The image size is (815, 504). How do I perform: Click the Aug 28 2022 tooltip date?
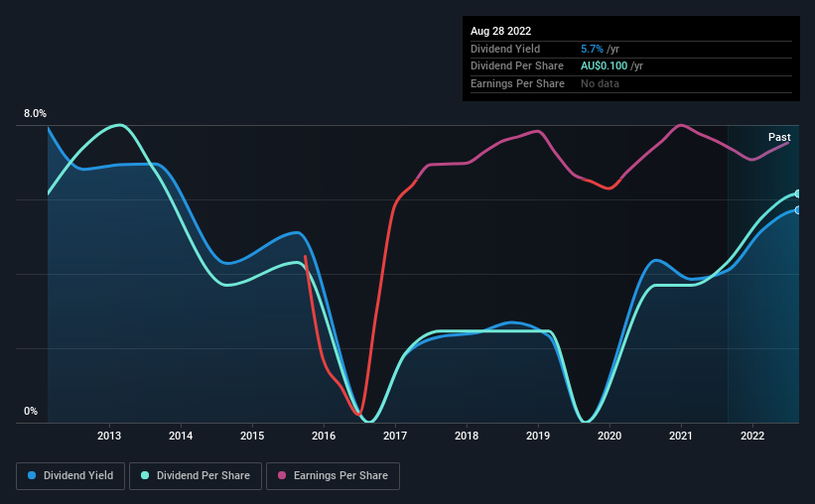tap(500, 31)
